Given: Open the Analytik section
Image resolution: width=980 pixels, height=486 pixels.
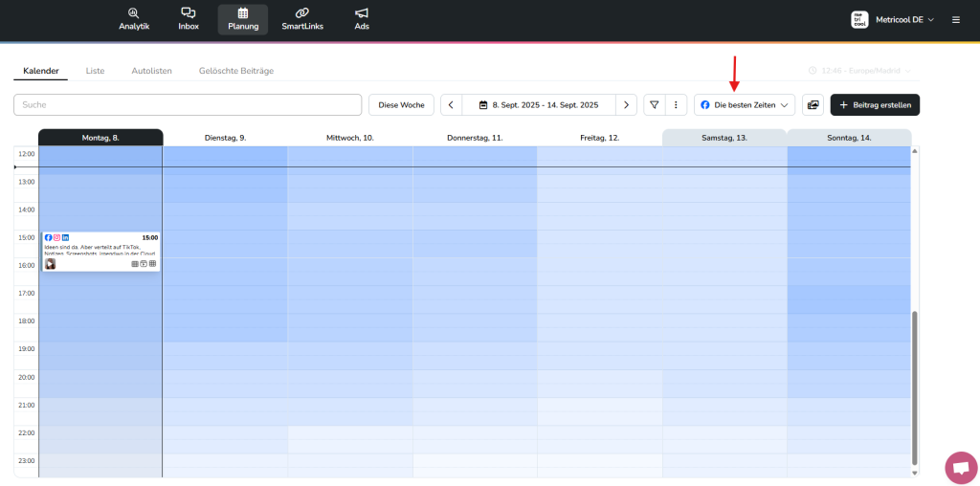Looking at the screenshot, I should 134,19.
